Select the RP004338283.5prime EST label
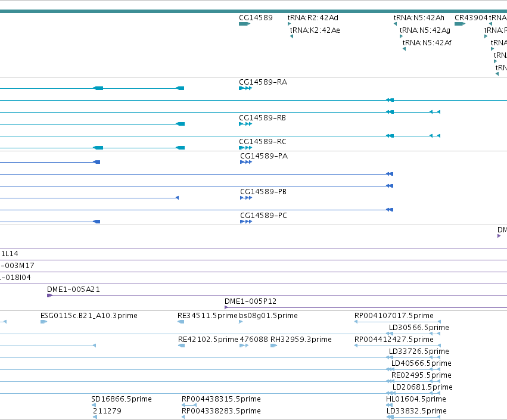 221,411
